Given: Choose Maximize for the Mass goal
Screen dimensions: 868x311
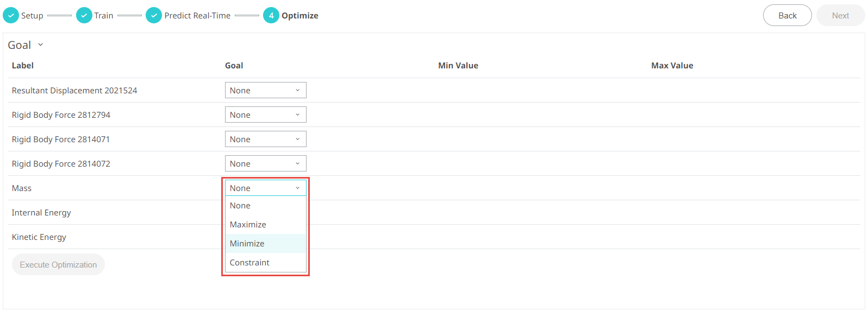Looking at the screenshot, I should tap(248, 225).
